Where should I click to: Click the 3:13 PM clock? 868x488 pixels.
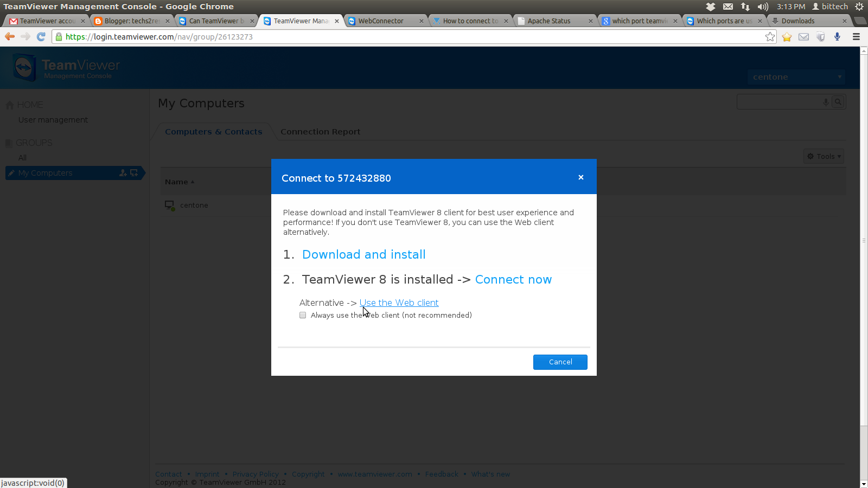[791, 7]
